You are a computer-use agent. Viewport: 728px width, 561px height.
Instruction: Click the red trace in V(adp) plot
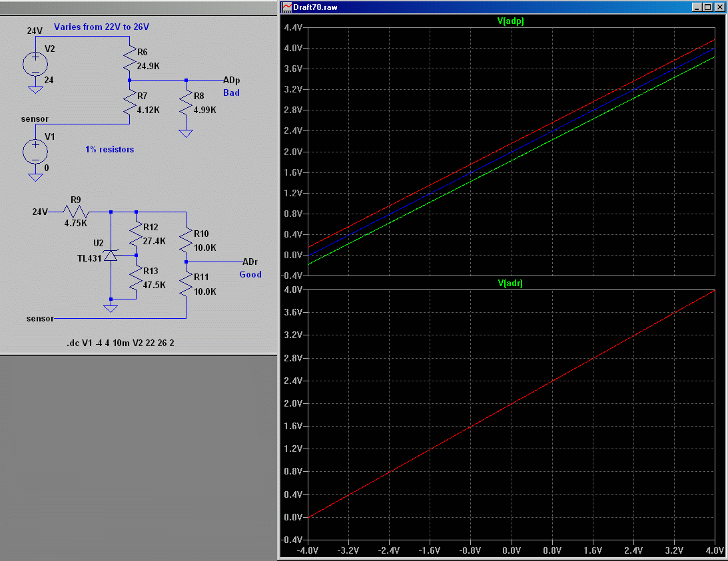coord(511,143)
